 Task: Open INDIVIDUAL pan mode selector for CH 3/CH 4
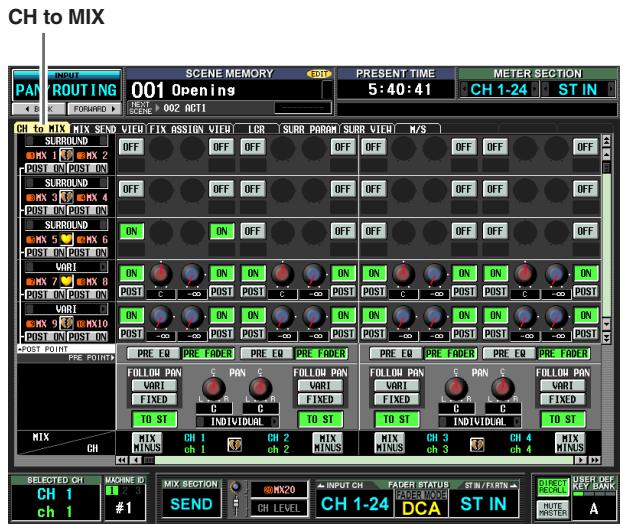point(480,422)
